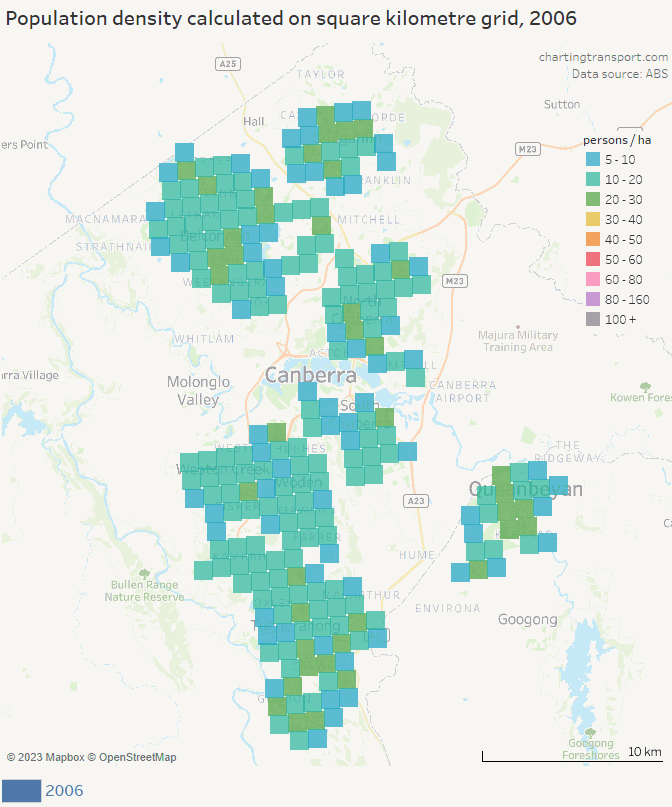
Task: Click the Kowen Forest tree icon
Action: click(x=645, y=385)
